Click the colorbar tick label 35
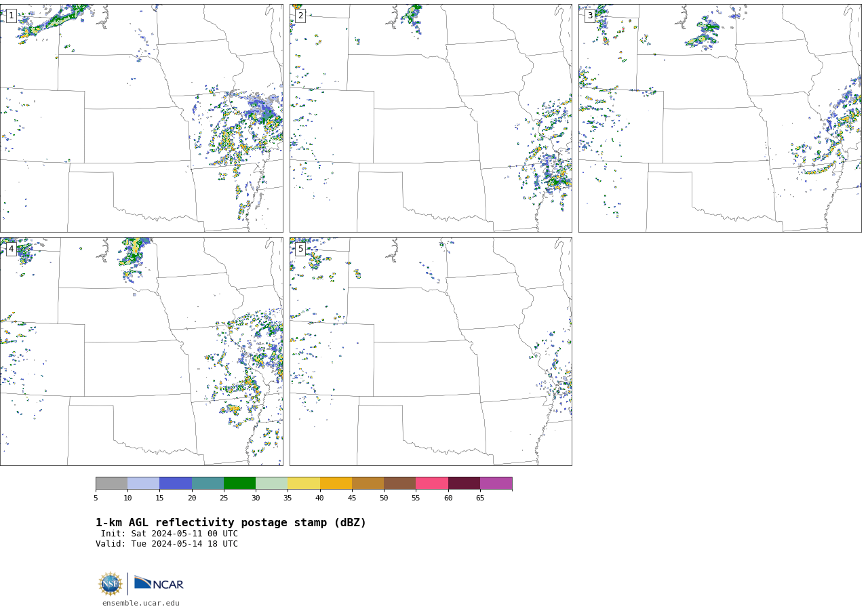868x611 pixels. pyautogui.click(x=288, y=498)
